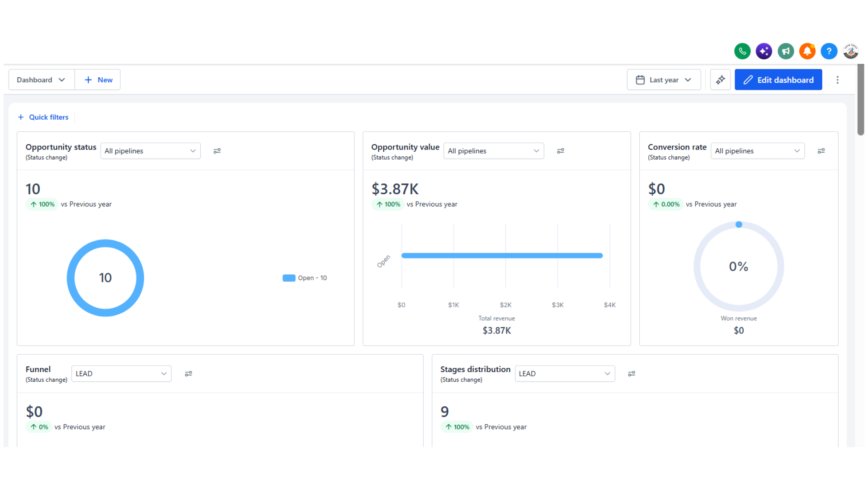Click the $4K axis label
The width and height of the screenshot is (868, 488).
click(610, 305)
